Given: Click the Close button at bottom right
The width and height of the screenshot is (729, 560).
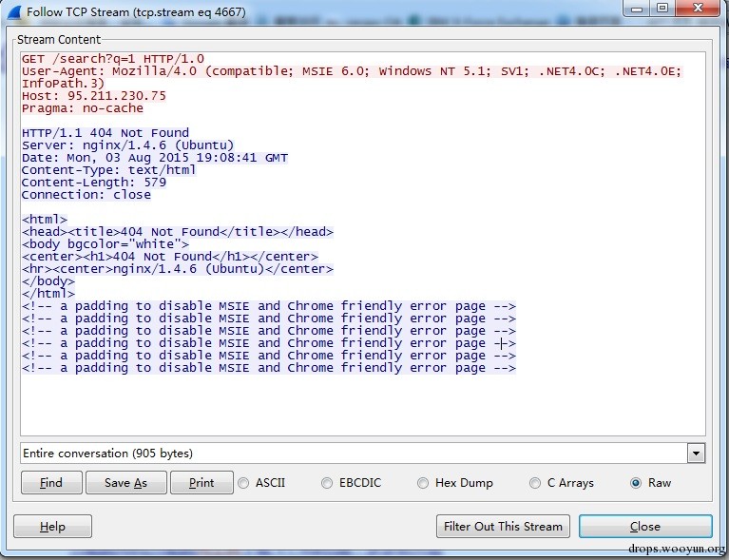Looking at the screenshot, I should coord(644,526).
